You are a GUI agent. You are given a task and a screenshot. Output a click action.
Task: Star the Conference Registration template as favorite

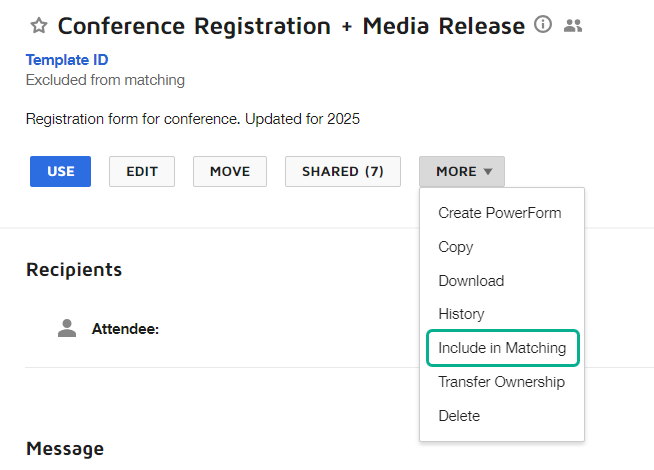pos(38,26)
